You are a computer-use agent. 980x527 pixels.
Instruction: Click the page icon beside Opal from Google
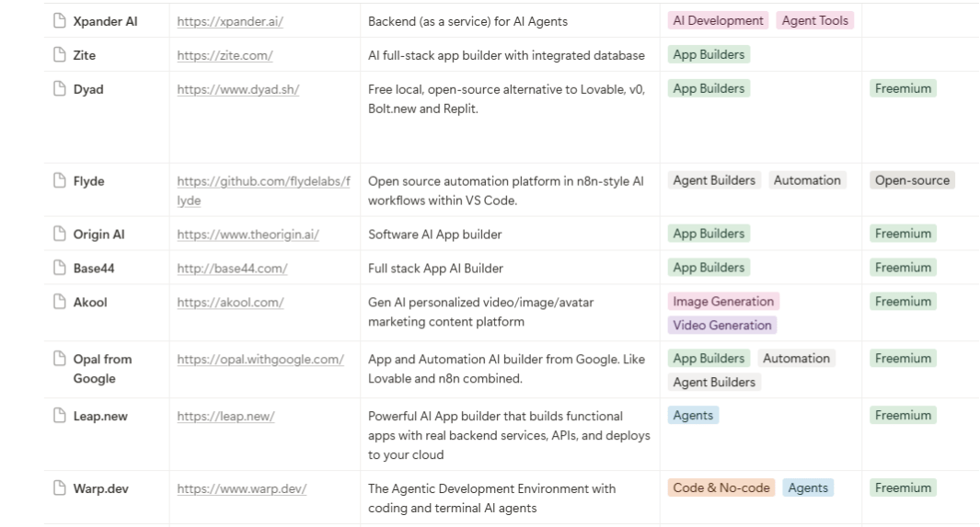point(60,359)
